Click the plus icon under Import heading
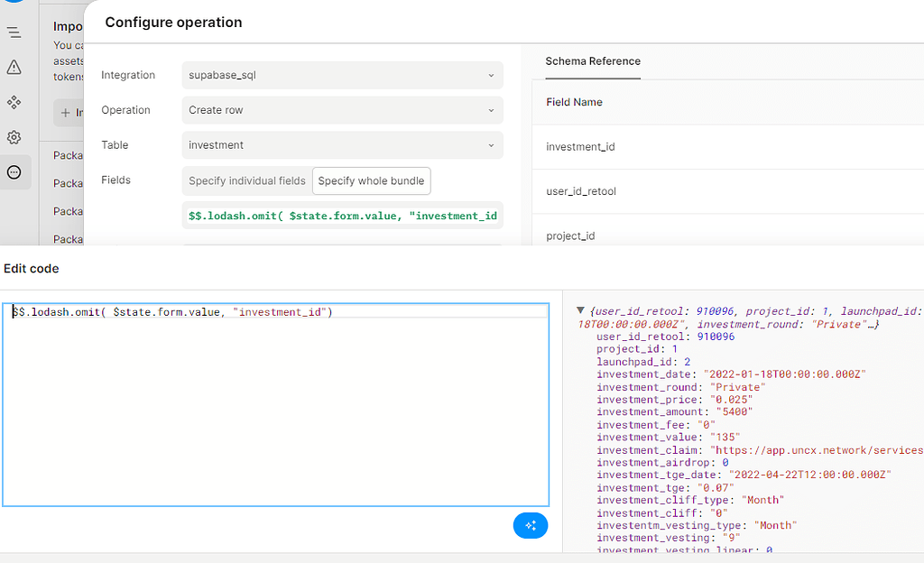This screenshot has width=924, height=563. tap(66, 113)
